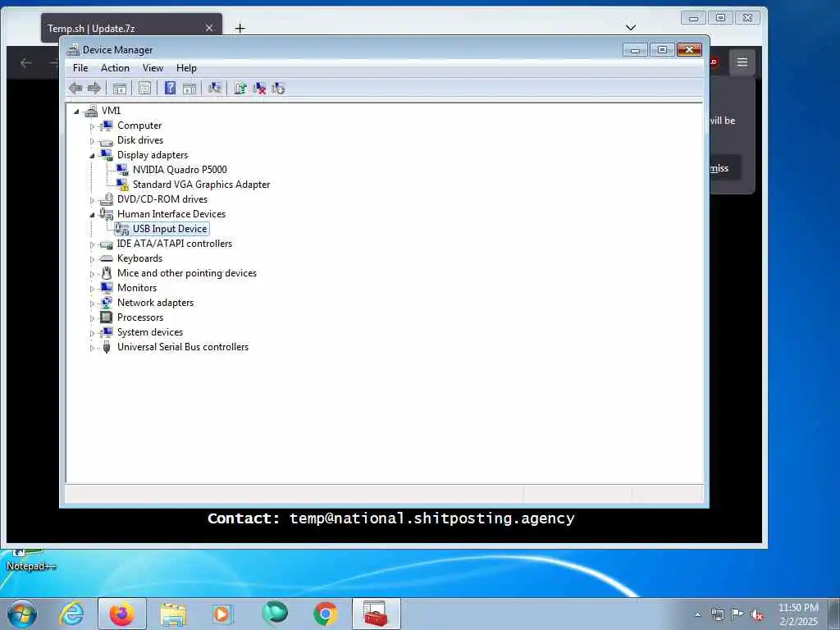
Task: Collapse the Human Interface Devices category
Action: (x=92, y=215)
